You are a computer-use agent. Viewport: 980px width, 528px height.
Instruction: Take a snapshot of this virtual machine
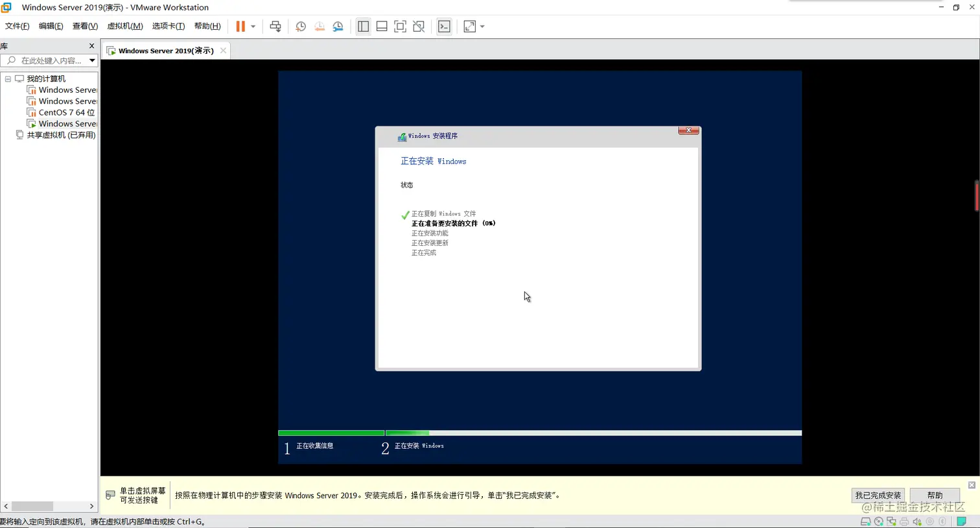[x=301, y=27]
